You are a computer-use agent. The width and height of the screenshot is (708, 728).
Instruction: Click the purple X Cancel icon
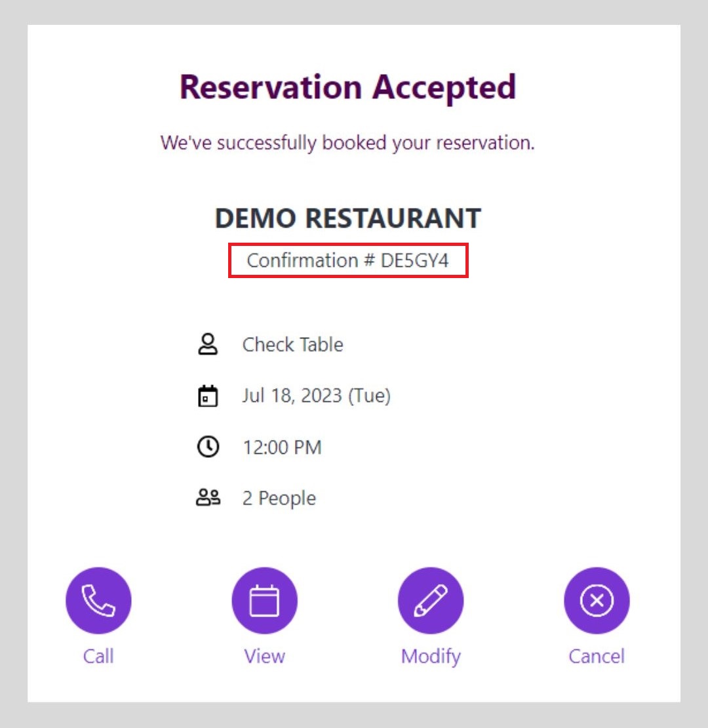click(597, 601)
